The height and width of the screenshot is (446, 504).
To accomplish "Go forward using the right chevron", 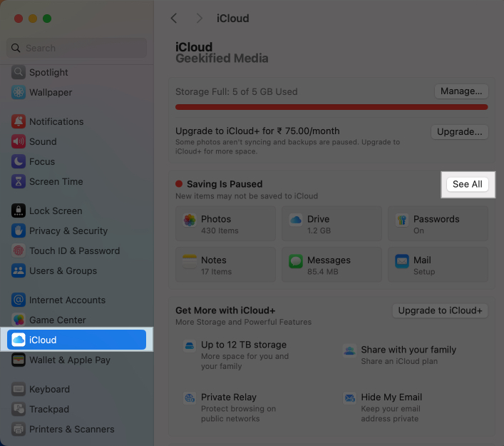I will pos(200,19).
